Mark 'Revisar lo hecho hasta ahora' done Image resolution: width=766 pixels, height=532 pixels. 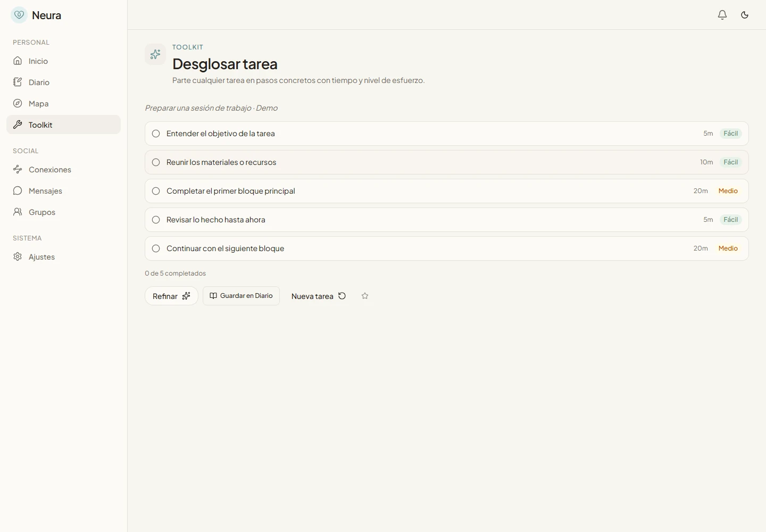[x=156, y=220]
